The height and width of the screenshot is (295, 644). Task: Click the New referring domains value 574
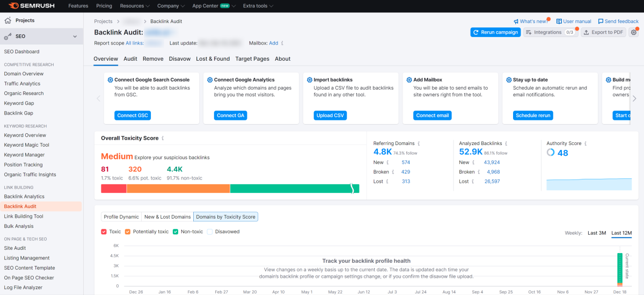click(x=406, y=162)
